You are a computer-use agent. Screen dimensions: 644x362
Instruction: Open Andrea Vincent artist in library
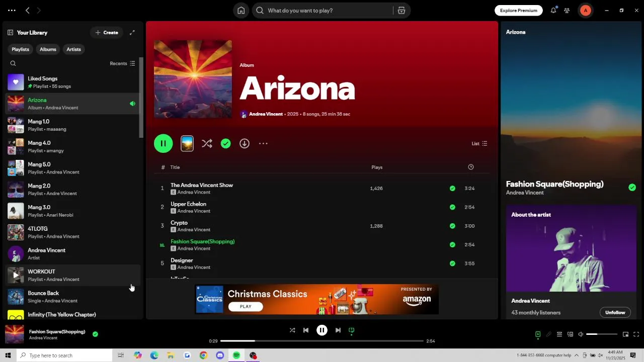tap(72, 254)
